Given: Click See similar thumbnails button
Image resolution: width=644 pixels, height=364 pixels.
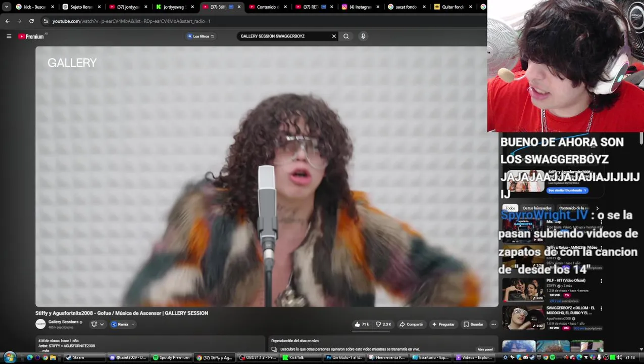Looking at the screenshot, I should 567,190.
